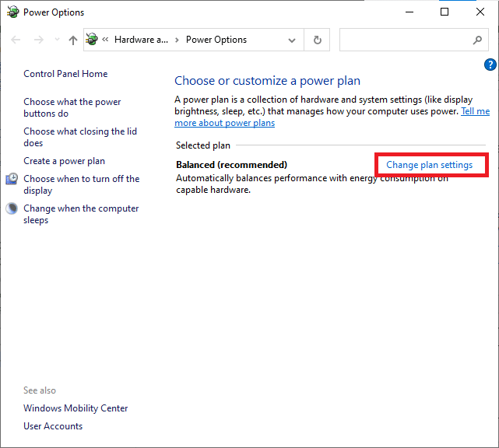499x448 pixels.
Task: Click the Power Options title bar icon
Action: [11, 12]
